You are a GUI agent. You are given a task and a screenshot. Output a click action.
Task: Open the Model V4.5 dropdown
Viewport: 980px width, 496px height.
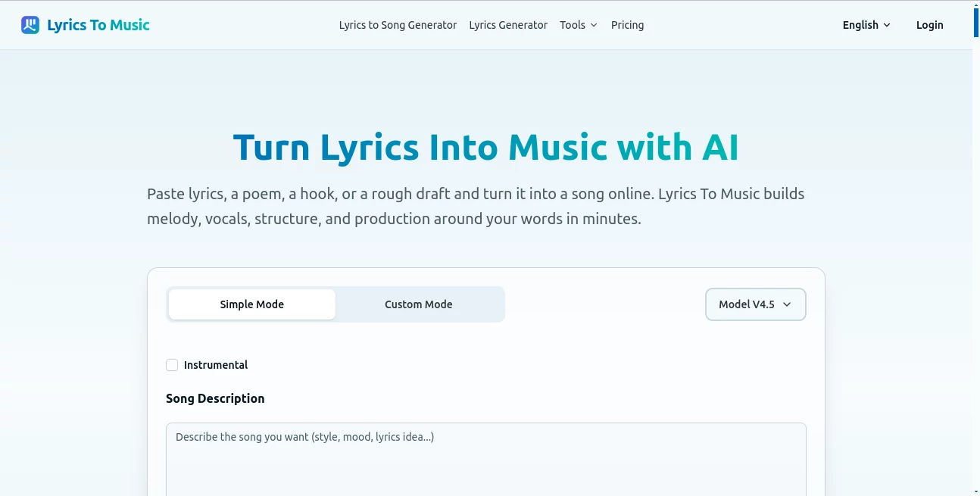coord(755,304)
